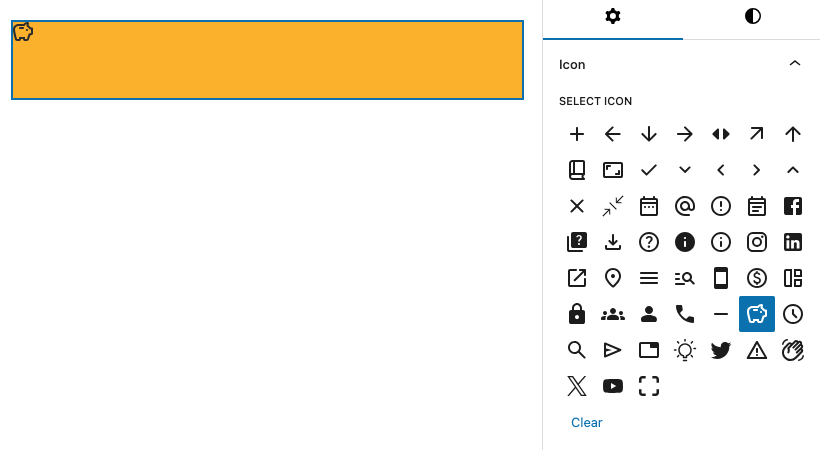
Task: Select the dollar sign circle icon
Action: pyautogui.click(x=757, y=278)
